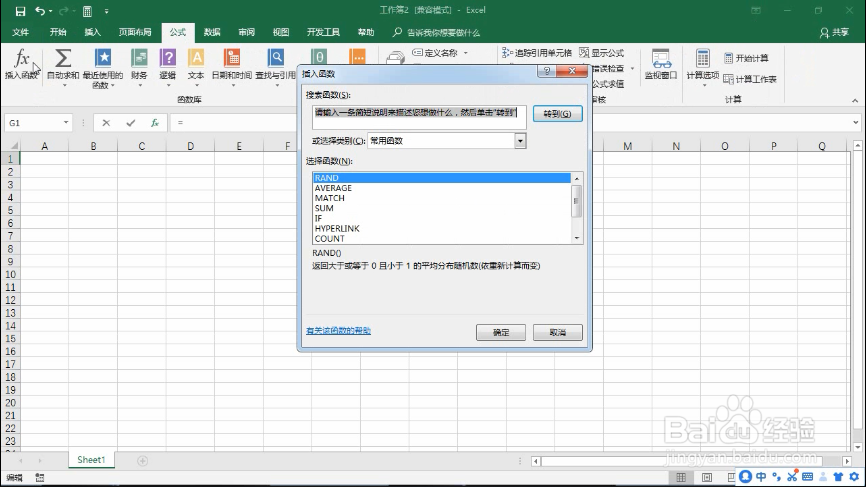Expand the function category dropdown

520,141
